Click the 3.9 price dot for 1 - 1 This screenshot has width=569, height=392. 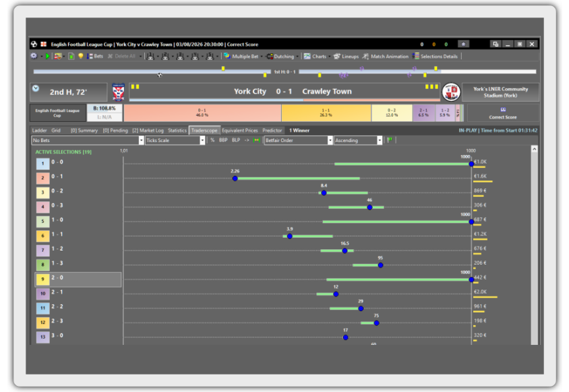(x=290, y=236)
